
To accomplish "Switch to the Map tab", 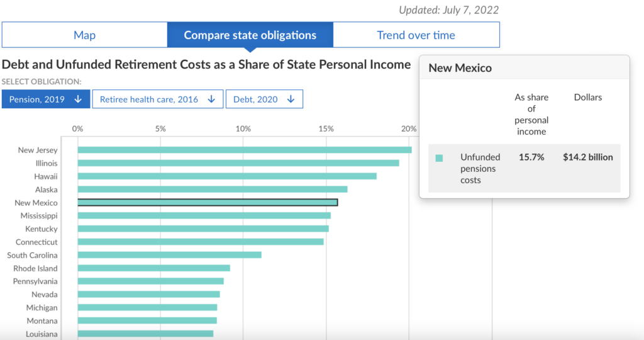I will tap(84, 35).
